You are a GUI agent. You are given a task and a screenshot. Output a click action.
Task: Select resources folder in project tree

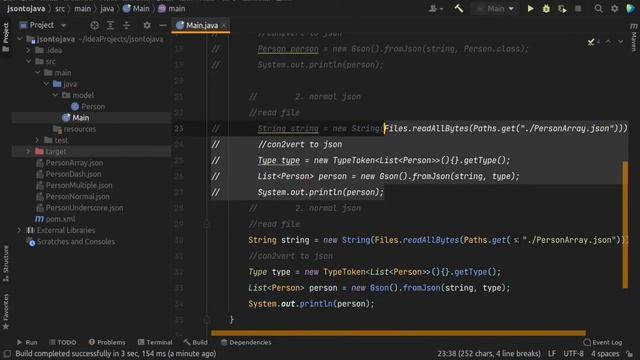pyautogui.click(x=75, y=129)
